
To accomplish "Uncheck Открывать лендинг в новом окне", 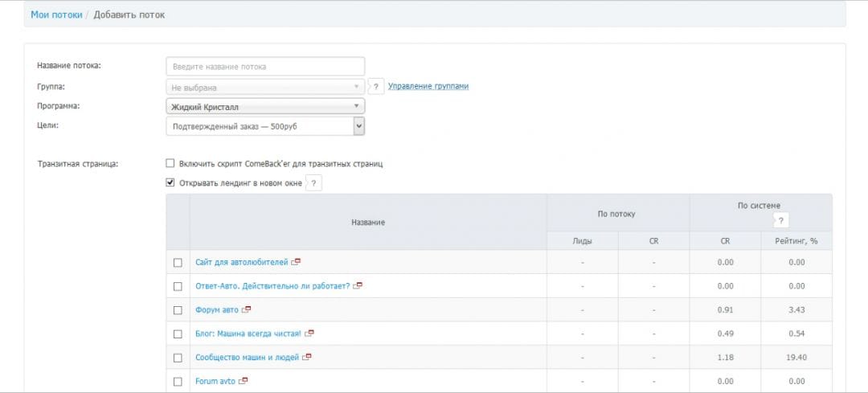I will [x=170, y=182].
